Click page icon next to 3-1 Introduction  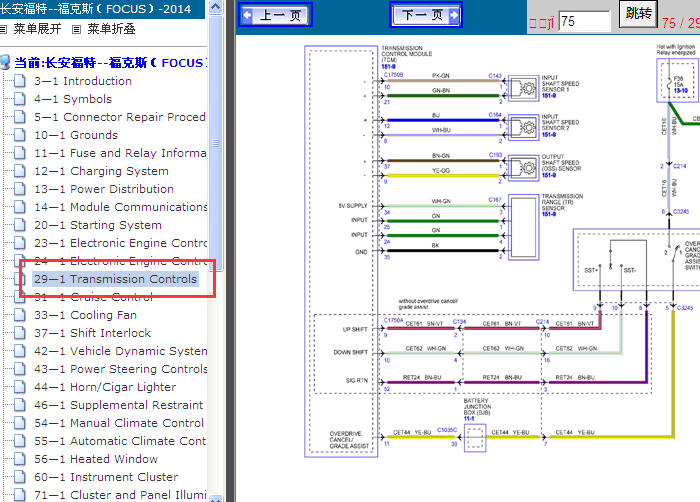tap(20, 81)
